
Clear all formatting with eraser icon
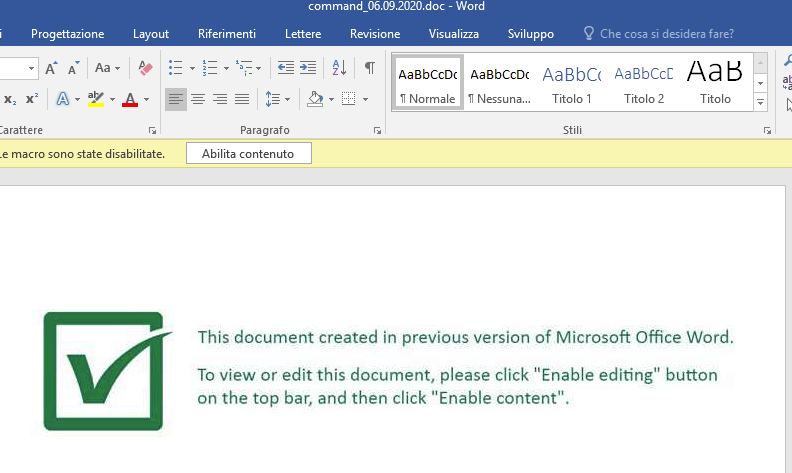(145, 68)
